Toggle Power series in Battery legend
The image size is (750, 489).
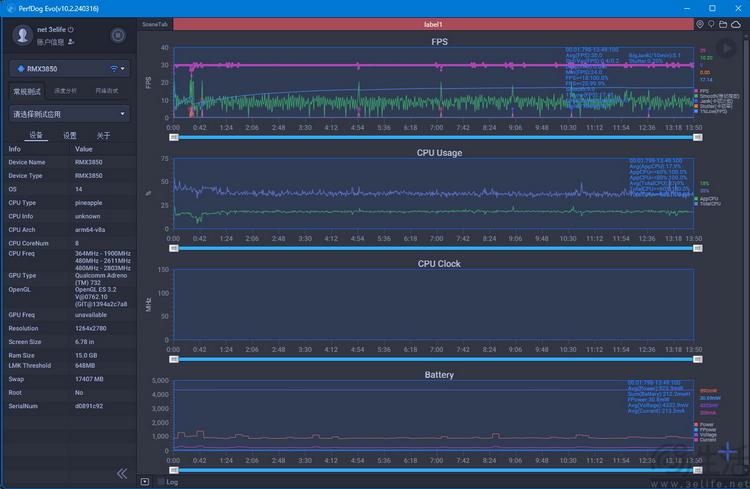point(704,424)
